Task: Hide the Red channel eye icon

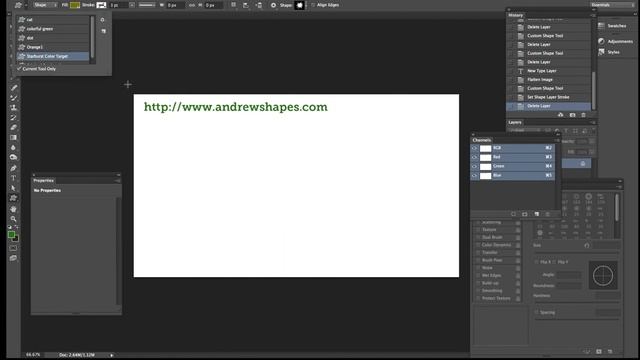Action: click(x=474, y=157)
